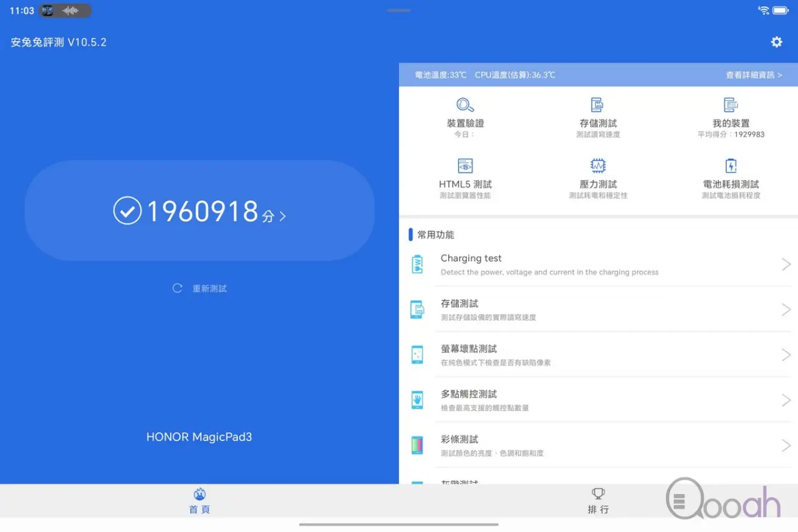The image size is (798, 532).
Task: Expand the 存儲測試 list row chevron
Action: coord(786,310)
